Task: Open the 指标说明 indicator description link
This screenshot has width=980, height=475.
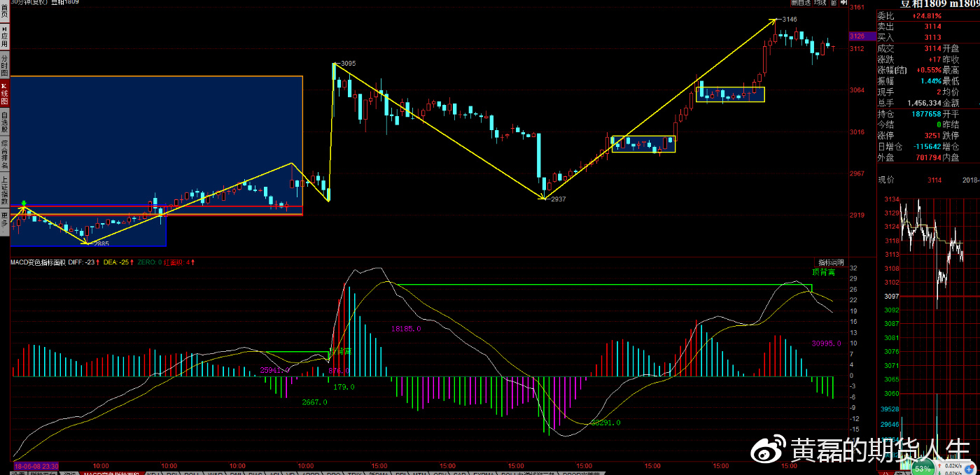Action: pyautogui.click(x=832, y=262)
